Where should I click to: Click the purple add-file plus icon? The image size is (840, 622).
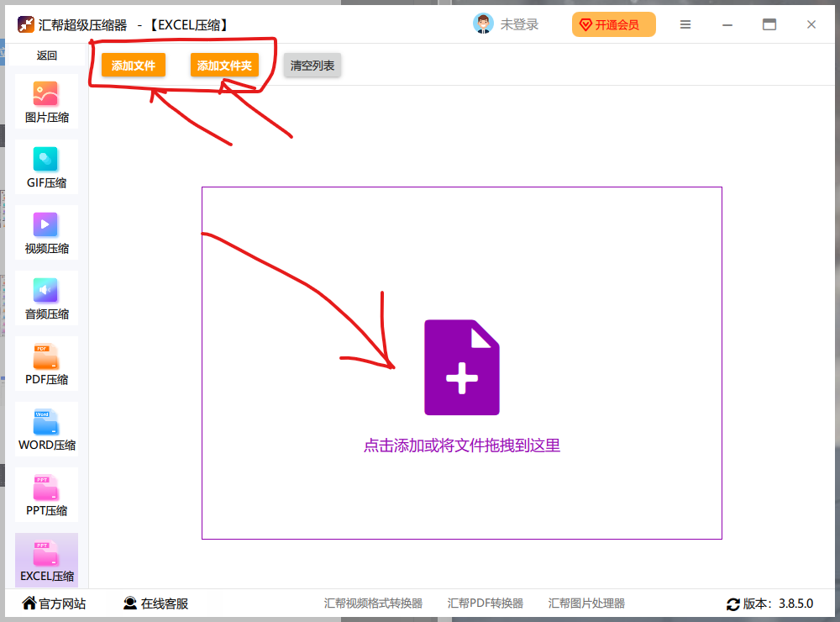[x=462, y=367]
